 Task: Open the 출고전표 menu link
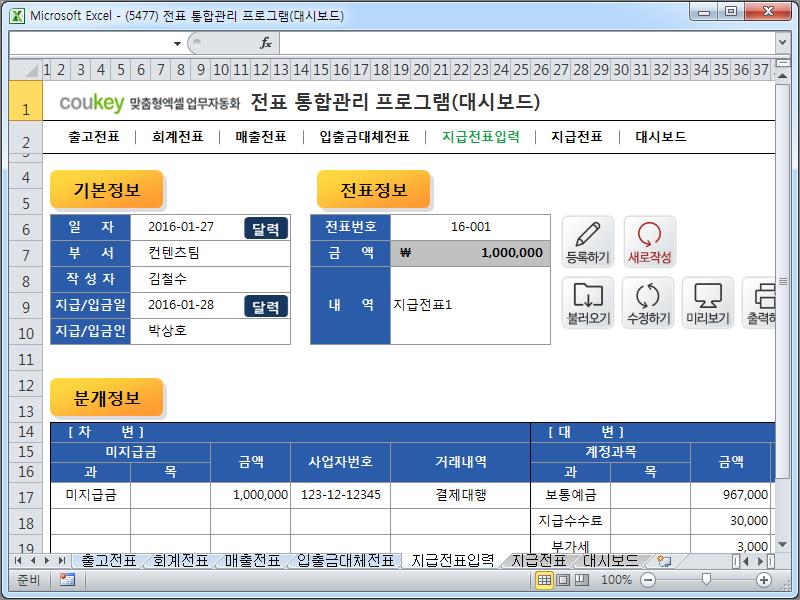point(94,137)
